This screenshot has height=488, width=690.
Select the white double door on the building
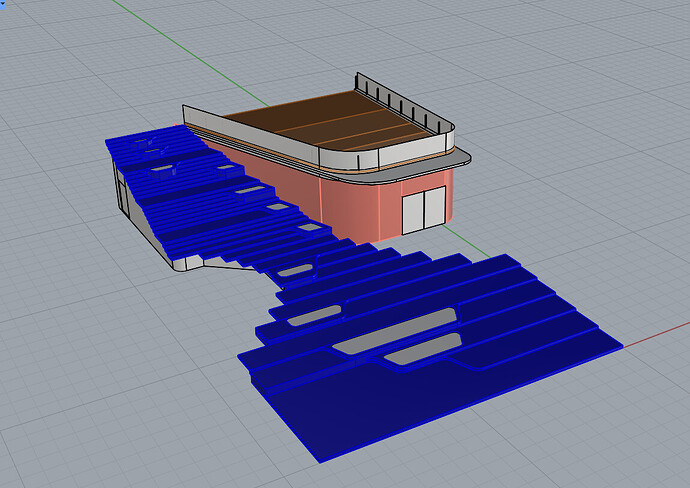[x=424, y=210]
